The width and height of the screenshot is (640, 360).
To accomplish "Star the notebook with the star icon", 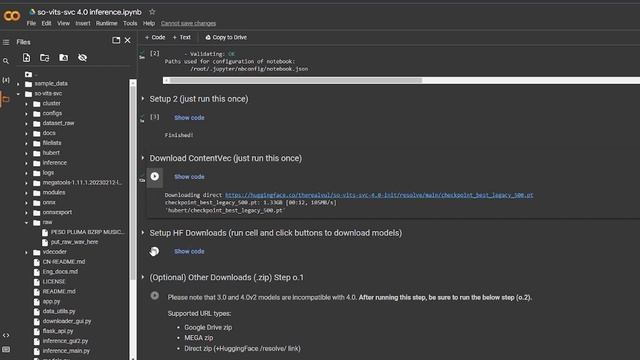I will (152, 12).
